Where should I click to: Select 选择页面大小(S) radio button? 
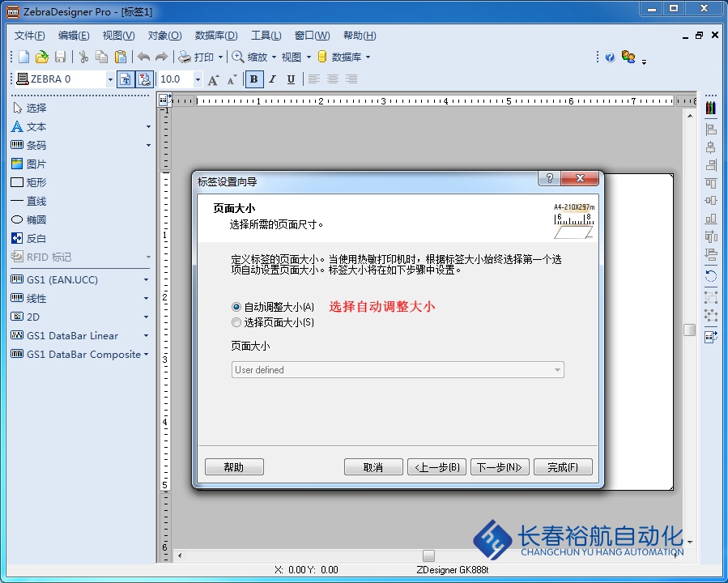point(236,322)
